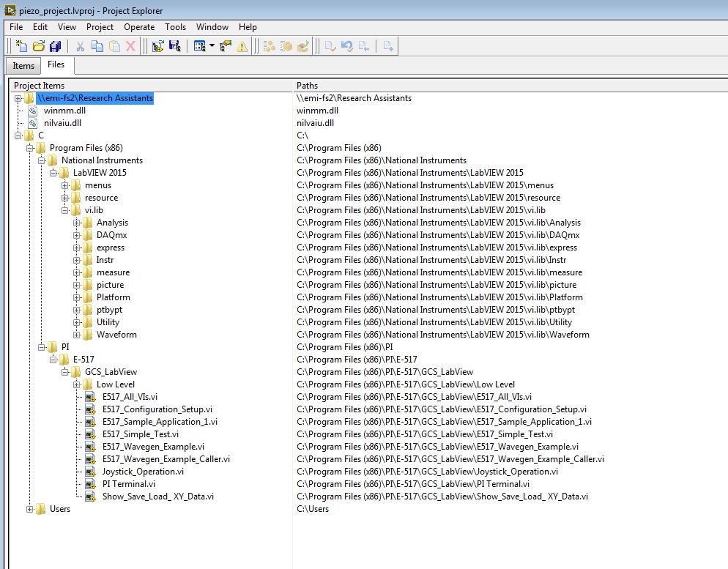This screenshot has width=728, height=569.
Task: Select the Program Files (x86) folder item
Action: [86, 148]
